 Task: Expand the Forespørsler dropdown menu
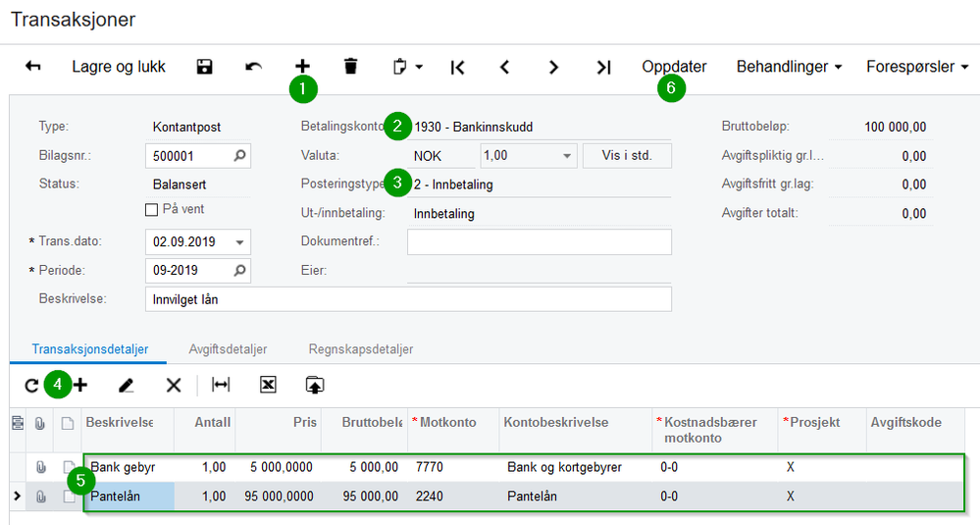pyautogui.click(x=917, y=67)
